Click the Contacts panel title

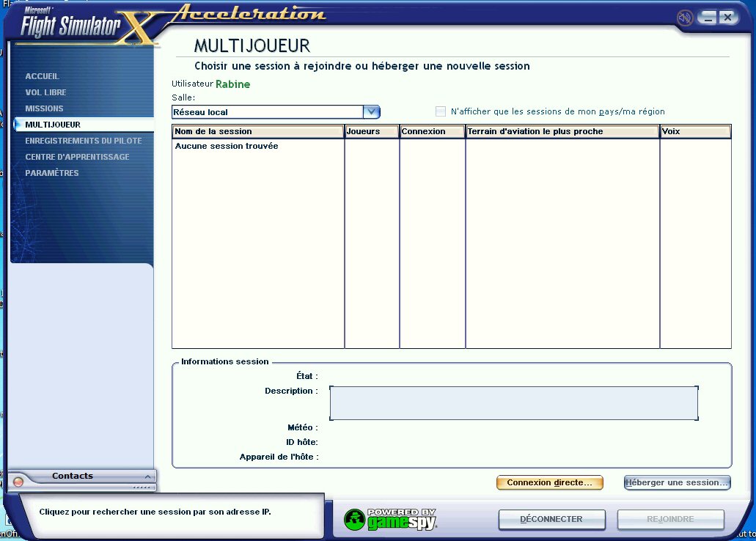(73, 476)
